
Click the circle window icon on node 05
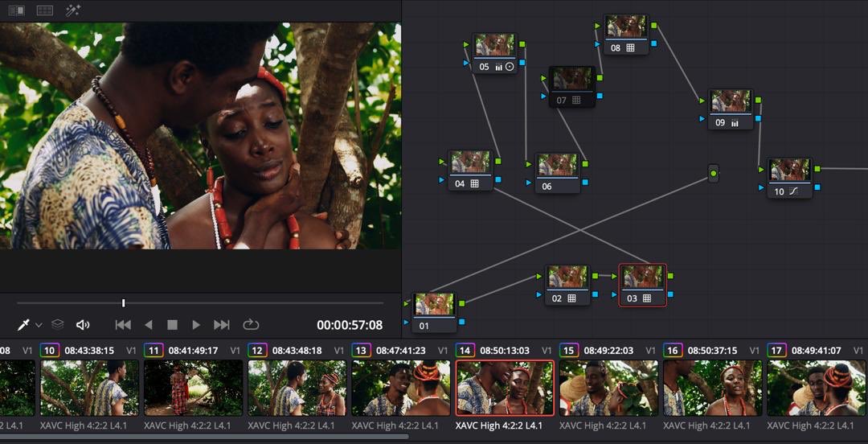tap(510, 67)
